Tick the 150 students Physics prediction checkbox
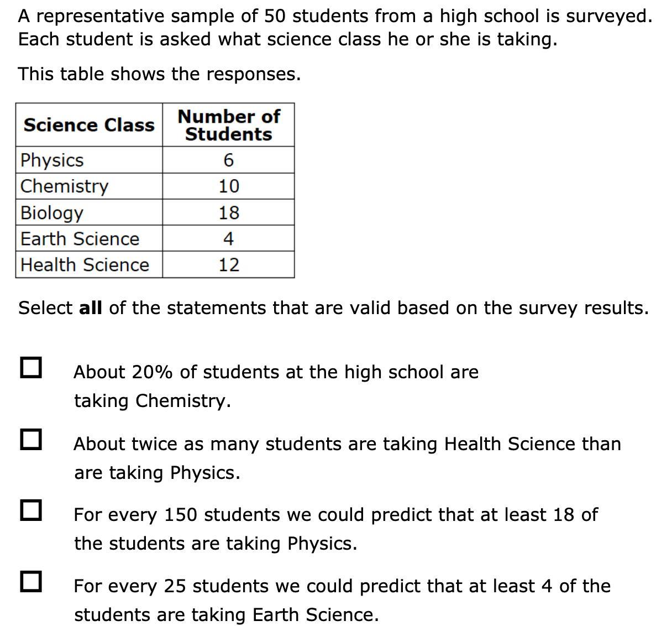This screenshot has width=672, height=626. pos(31,510)
